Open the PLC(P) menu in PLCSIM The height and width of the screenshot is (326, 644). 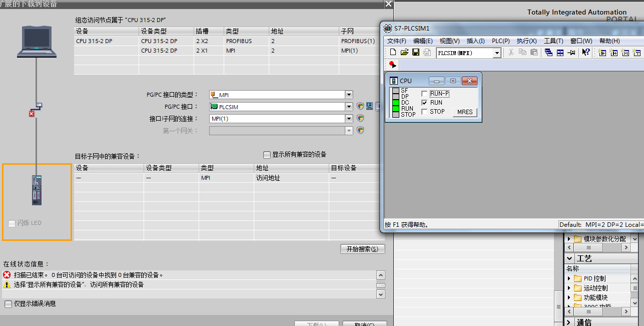point(500,41)
